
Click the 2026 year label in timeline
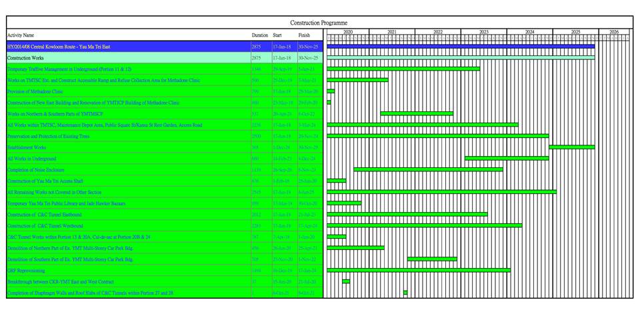(613, 32)
